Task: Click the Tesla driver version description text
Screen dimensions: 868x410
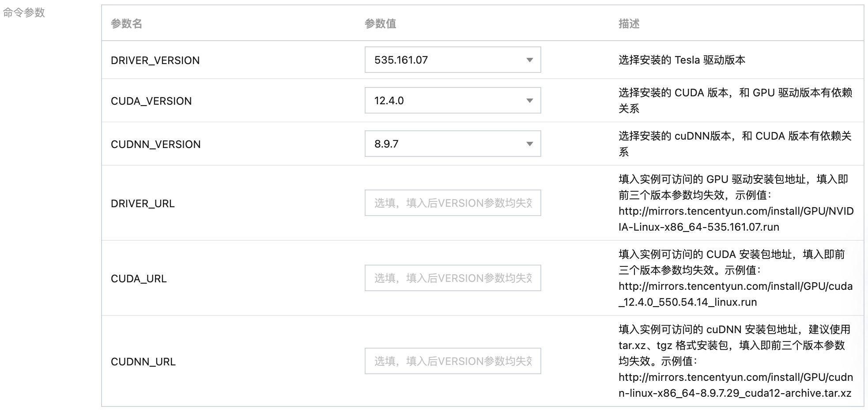Action: 682,60
